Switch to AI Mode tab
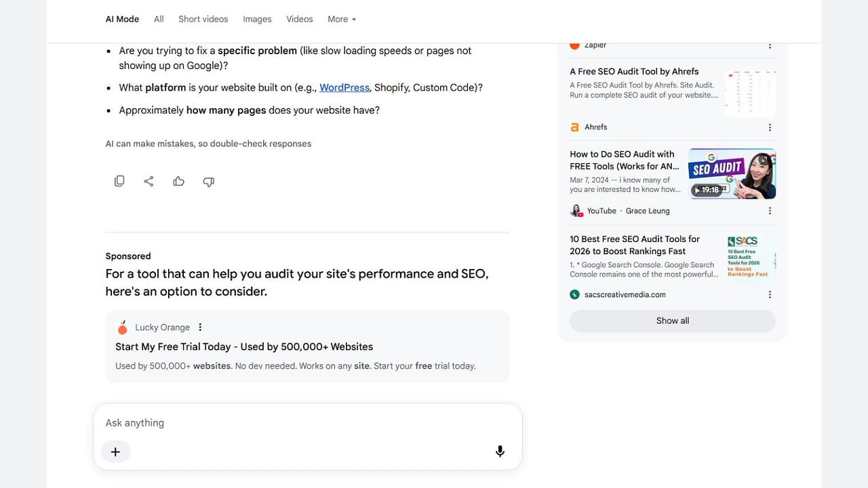 122,19
